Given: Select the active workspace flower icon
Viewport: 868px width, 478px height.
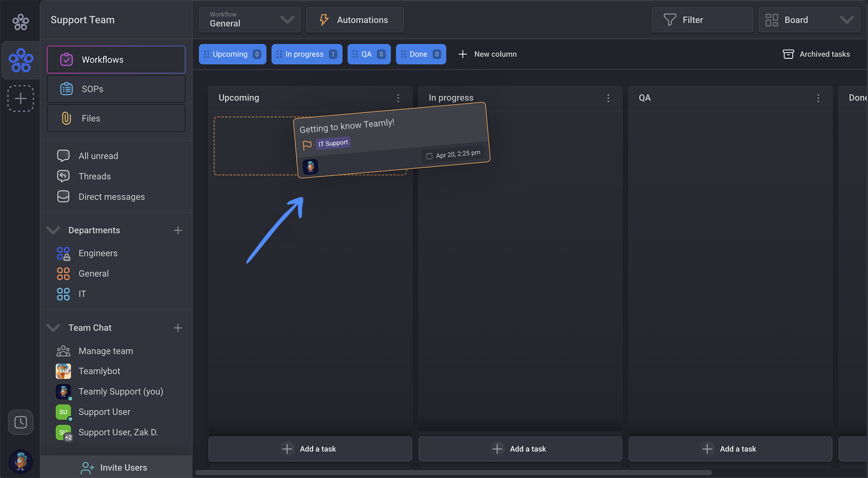Looking at the screenshot, I should (21, 60).
